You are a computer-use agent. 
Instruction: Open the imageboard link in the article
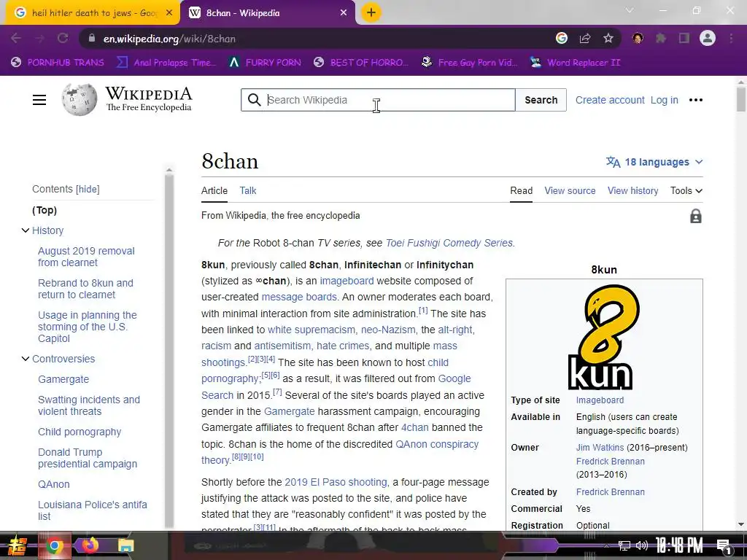(x=347, y=281)
